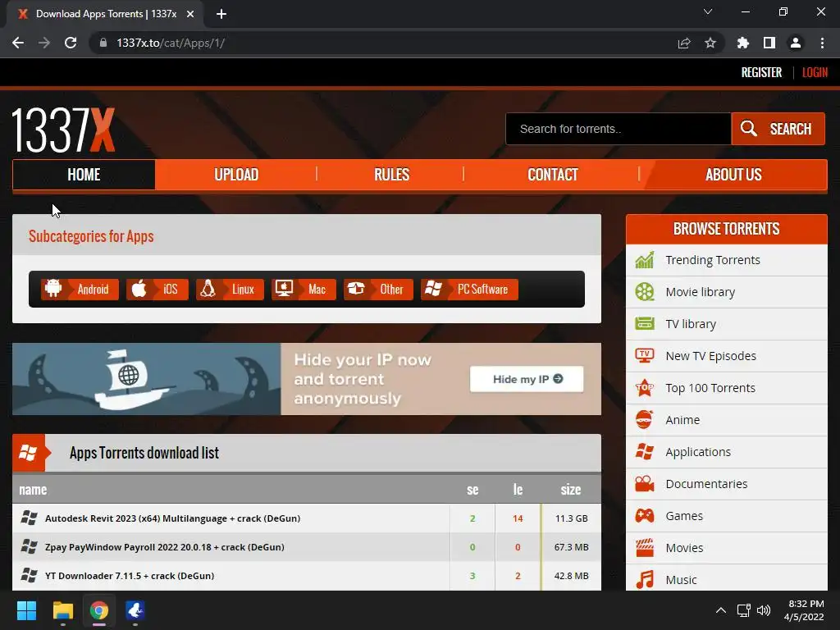Click the 'le' leechers column header

coord(518,490)
